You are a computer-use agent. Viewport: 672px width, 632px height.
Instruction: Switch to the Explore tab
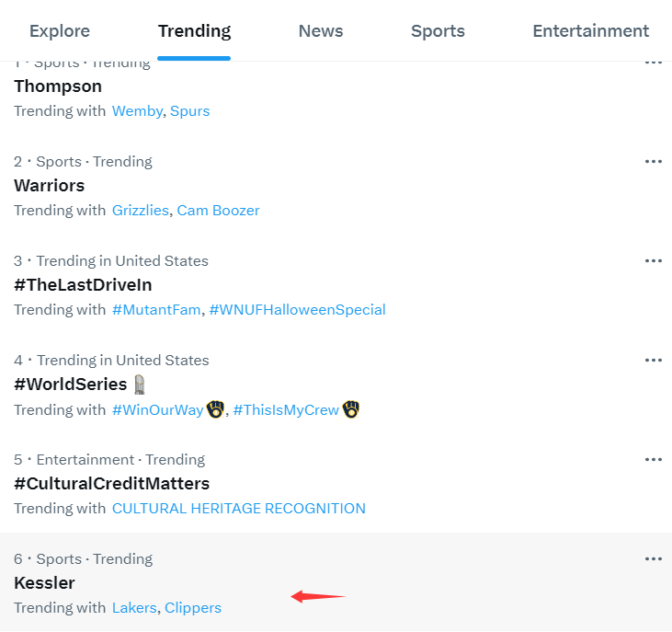click(60, 31)
